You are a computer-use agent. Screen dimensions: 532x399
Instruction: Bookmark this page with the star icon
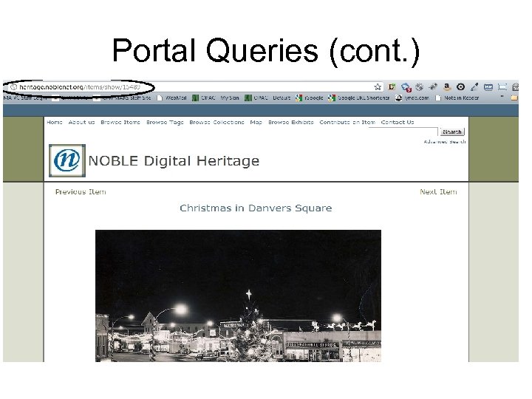click(378, 87)
